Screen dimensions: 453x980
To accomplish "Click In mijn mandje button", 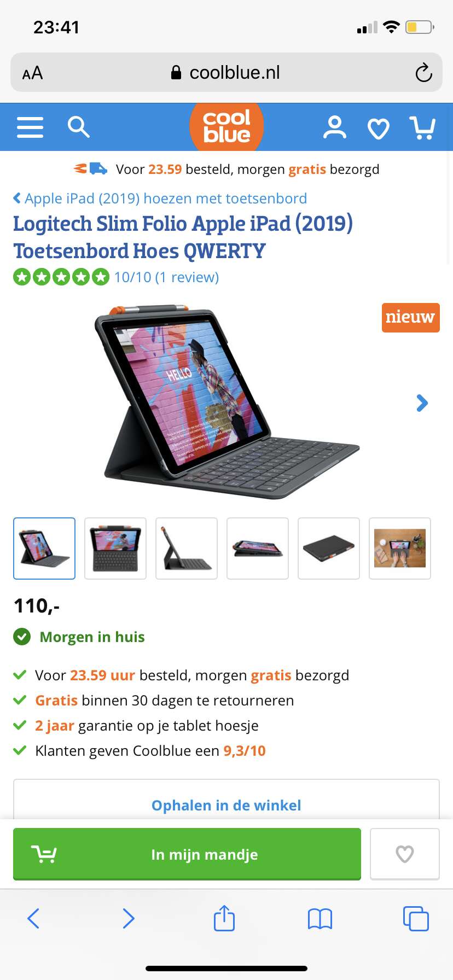I will coord(187,854).
